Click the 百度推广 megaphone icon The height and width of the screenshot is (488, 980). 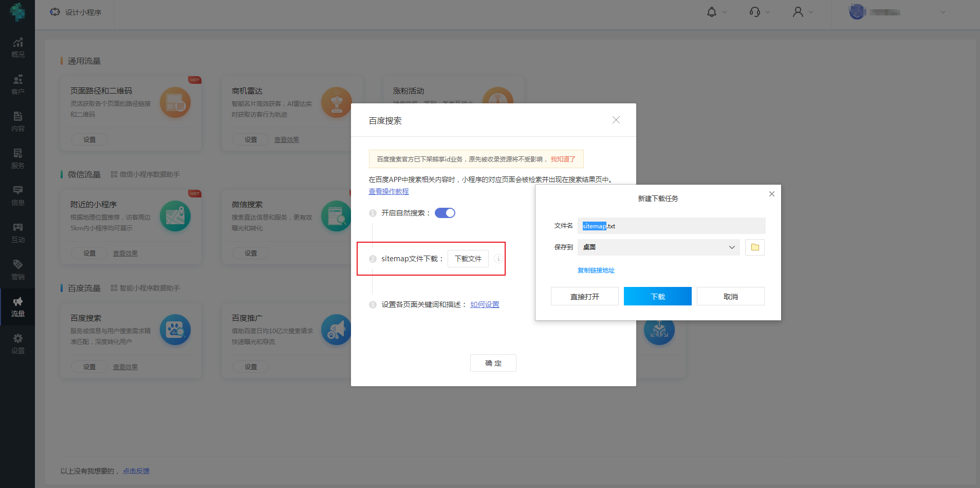[x=336, y=330]
